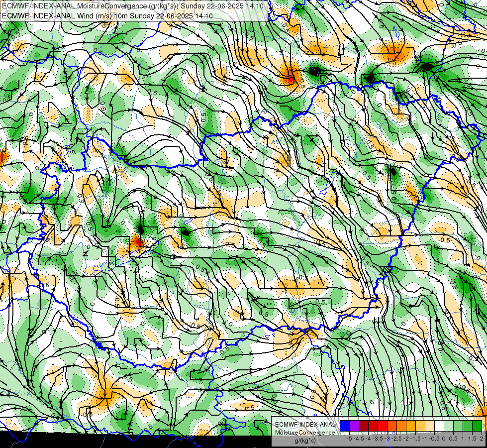This screenshot has width=487, height=448.
Task: Click the amber swatch between -2 and -1.5
Action: click(411, 426)
